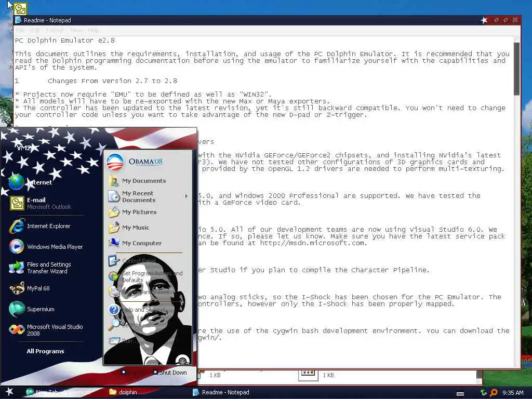Switch to New Tab - Supermium taskbar button
The height and width of the screenshot is (399, 532).
(58, 392)
